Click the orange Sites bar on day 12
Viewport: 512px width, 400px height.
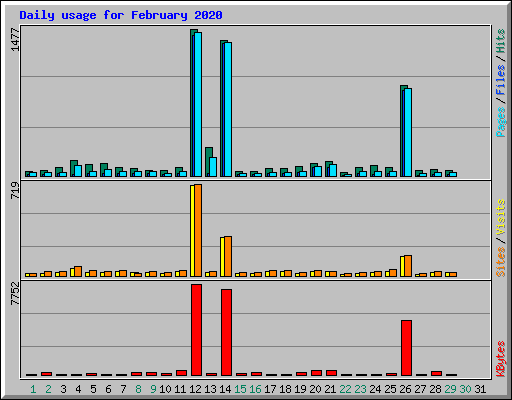coord(198,230)
